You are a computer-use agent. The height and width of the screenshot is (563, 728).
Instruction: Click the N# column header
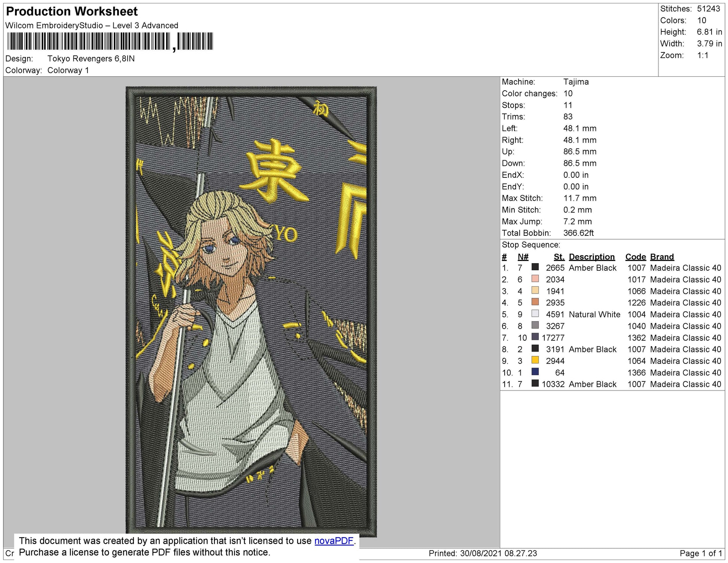coord(523,257)
